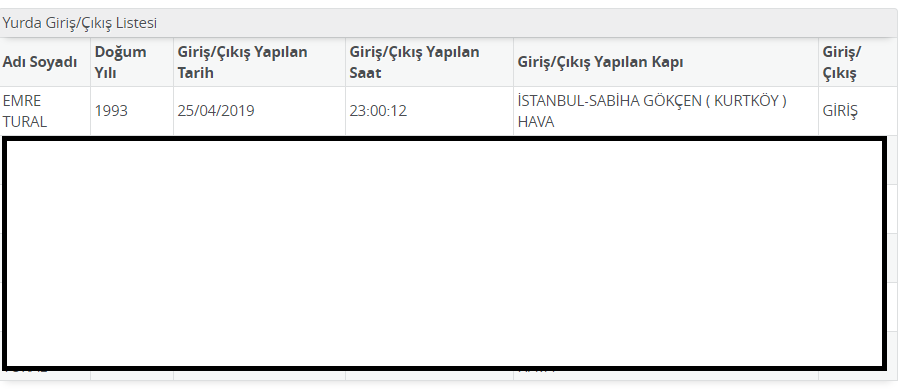This screenshot has width=909, height=389.
Task: Click the last Giriş/Çıkış column header
Action: [x=842, y=62]
